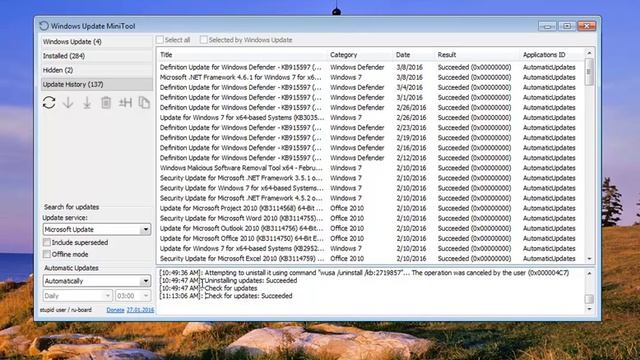Maximize the Windows Update MiniTool window
The height and width of the screenshot is (360, 640).
coord(567,26)
